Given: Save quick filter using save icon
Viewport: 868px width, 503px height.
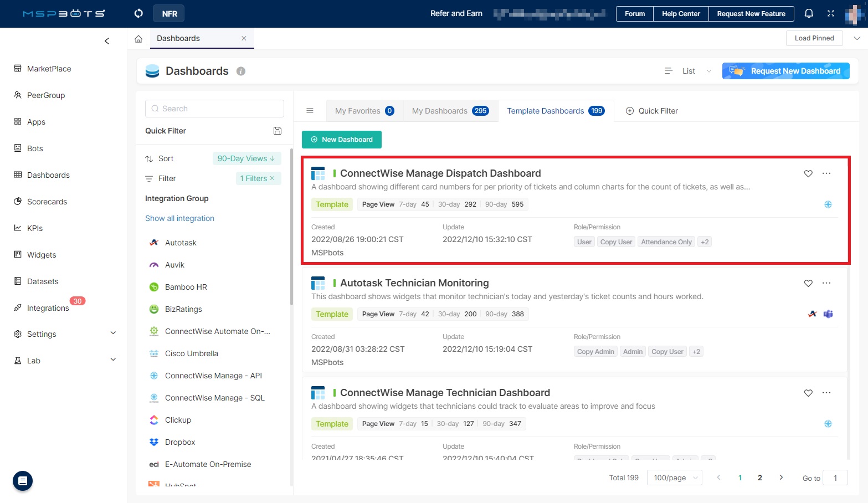Looking at the screenshot, I should click(278, 131).
